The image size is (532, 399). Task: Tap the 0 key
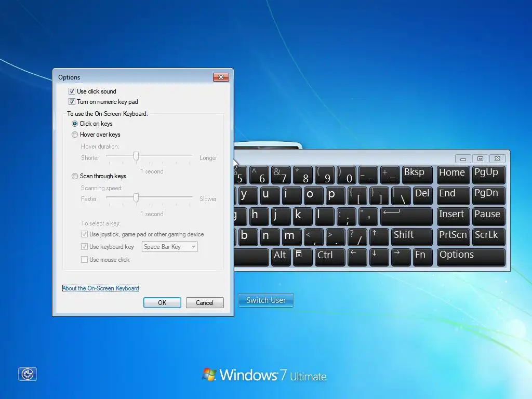(346, 175)
